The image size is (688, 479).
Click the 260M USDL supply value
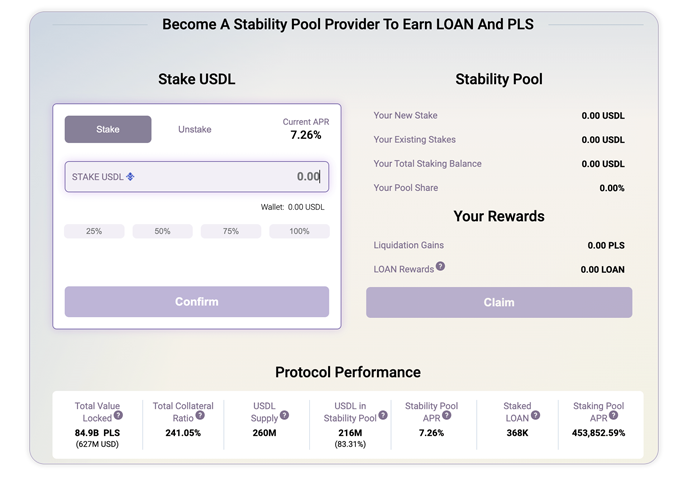(x=265, y=433)
